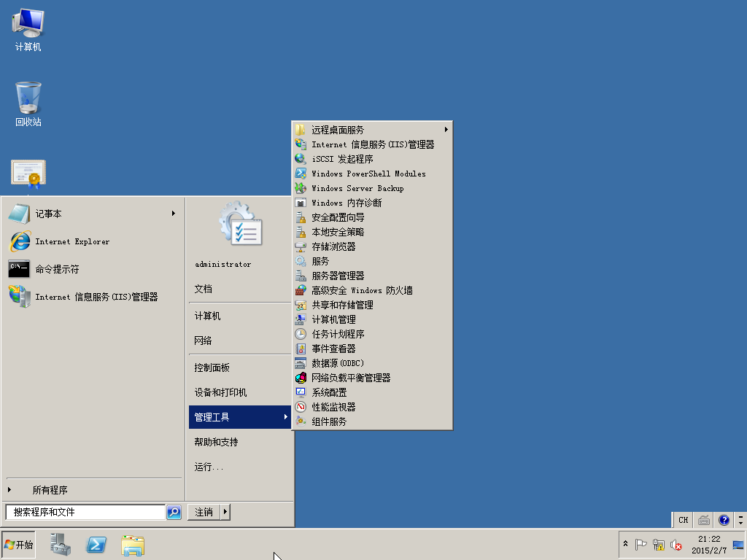Click the 本地安全策略 icon
Image resolution: width=747 pixels, height=560 pixels.
tap(300, 232)
